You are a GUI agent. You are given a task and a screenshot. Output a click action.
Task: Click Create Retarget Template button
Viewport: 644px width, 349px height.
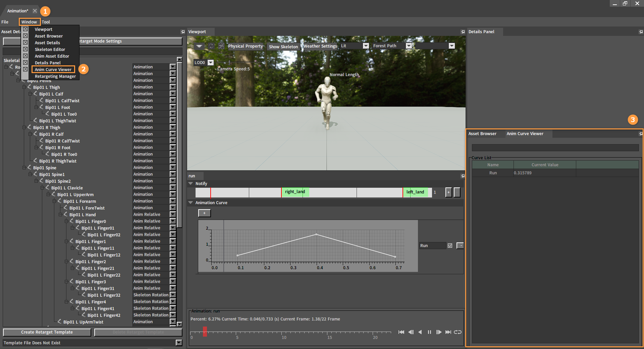tap(47, 332)
